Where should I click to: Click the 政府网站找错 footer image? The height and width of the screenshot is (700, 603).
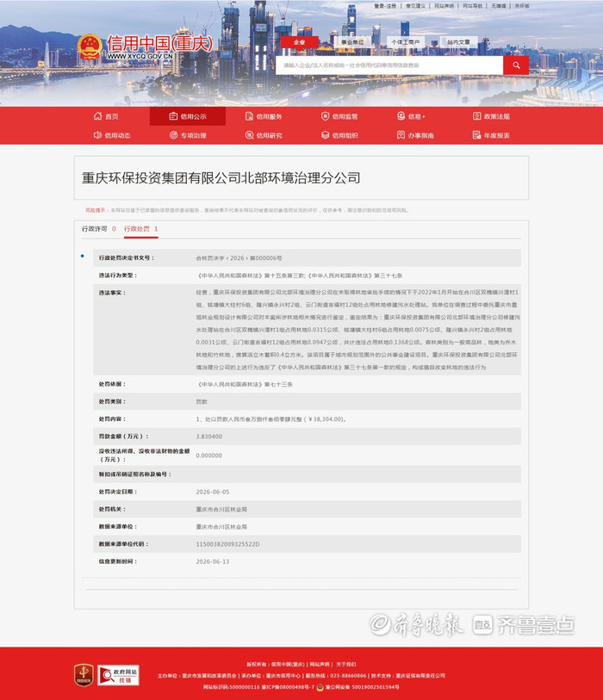(118, 675)
